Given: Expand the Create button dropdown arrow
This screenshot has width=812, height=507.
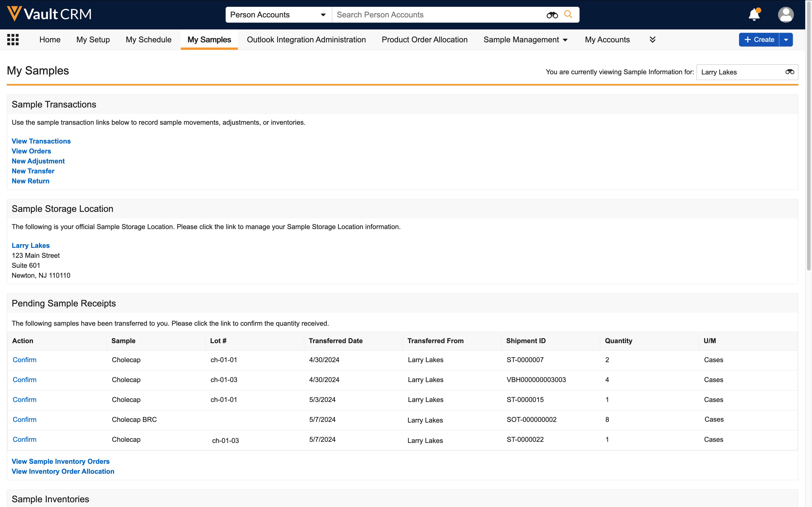Looking at the screenshot, I should 786,40.
